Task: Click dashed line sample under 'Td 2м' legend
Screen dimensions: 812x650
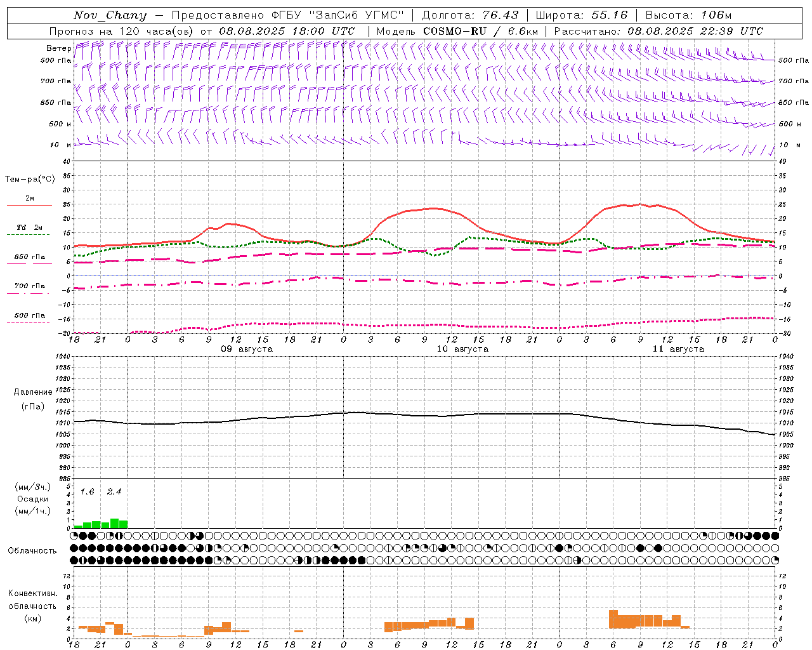Action: click(28, 235)
